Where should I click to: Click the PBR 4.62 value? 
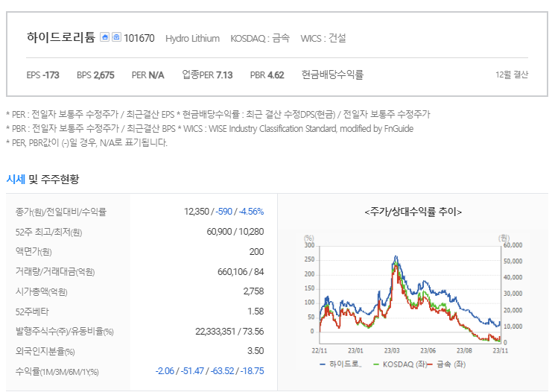click(267, 75)
